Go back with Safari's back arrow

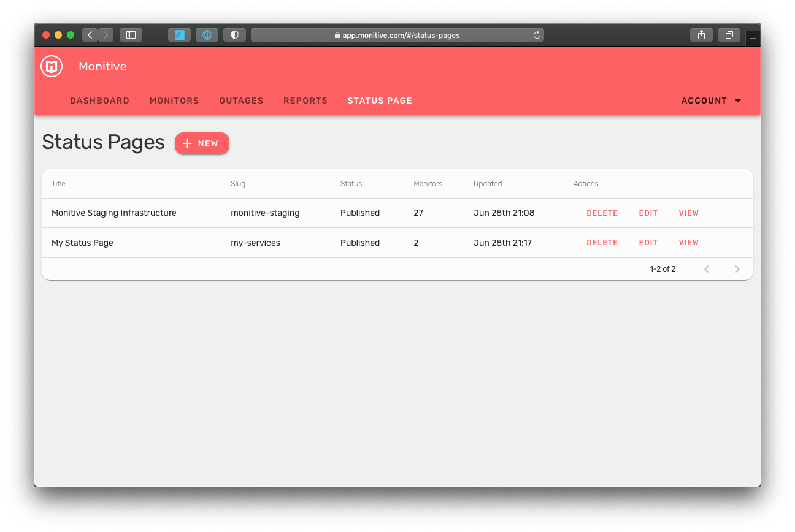click(x=90, y=35)
